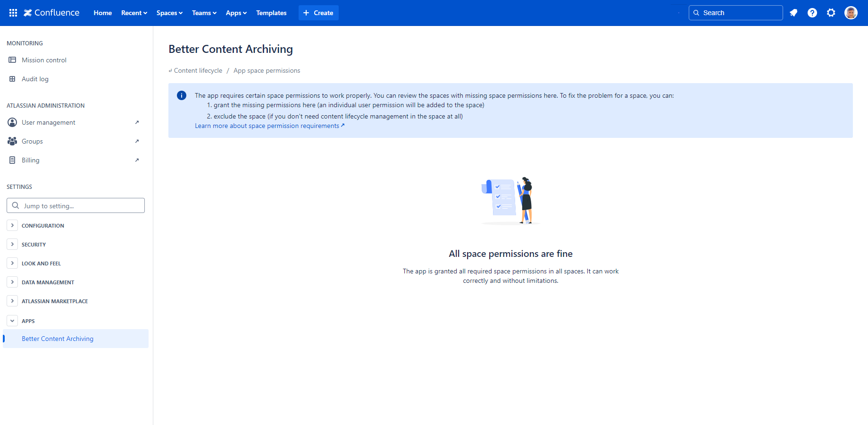
Task: Click the magnifier icon in Jump to setting
Action: 16,205
